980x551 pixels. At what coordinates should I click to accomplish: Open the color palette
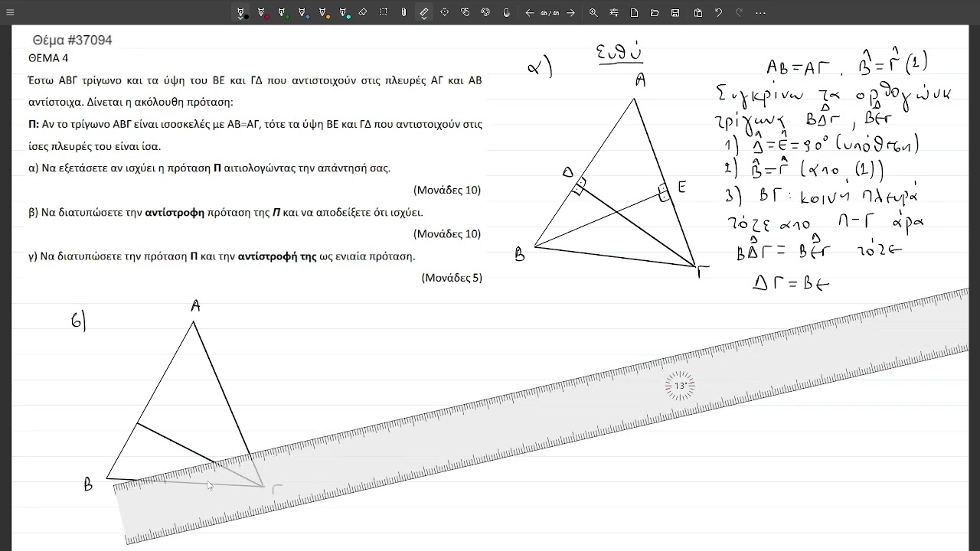coord(485,12)
